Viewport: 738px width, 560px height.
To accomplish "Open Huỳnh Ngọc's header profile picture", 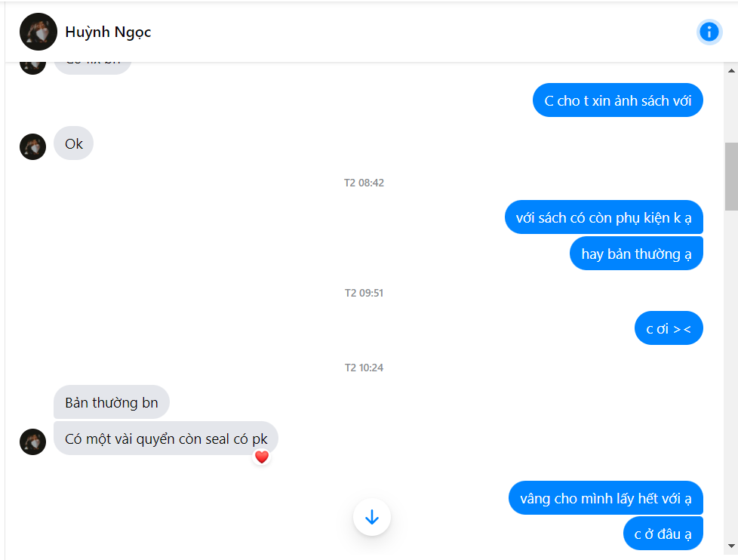I will (38, 32).
